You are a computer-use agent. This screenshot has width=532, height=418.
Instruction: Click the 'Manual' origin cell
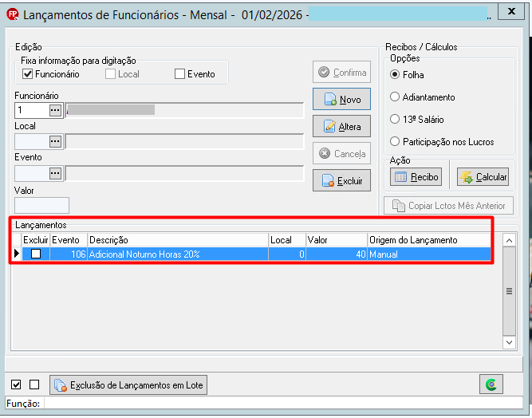(429, 254)
